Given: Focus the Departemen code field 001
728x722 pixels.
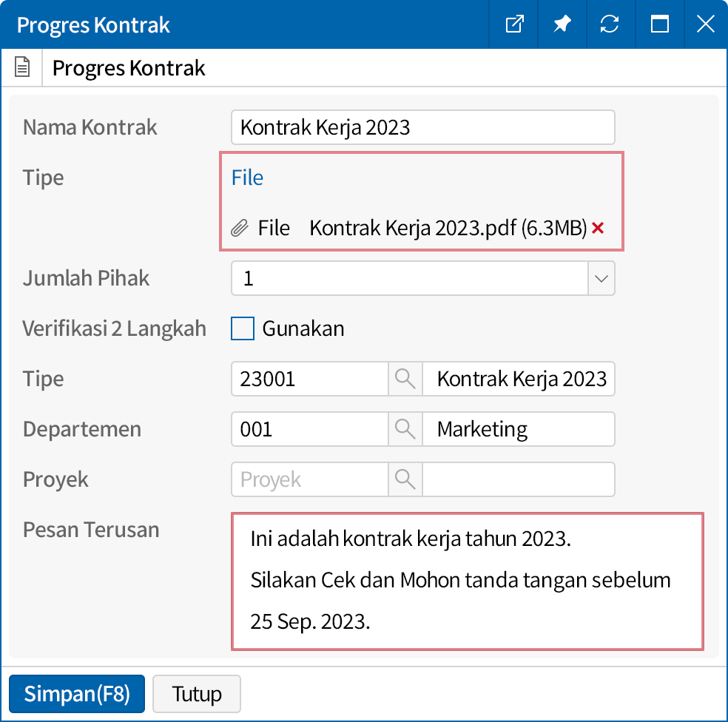Looking at the screenshot, I should click(x=309, y=429).
